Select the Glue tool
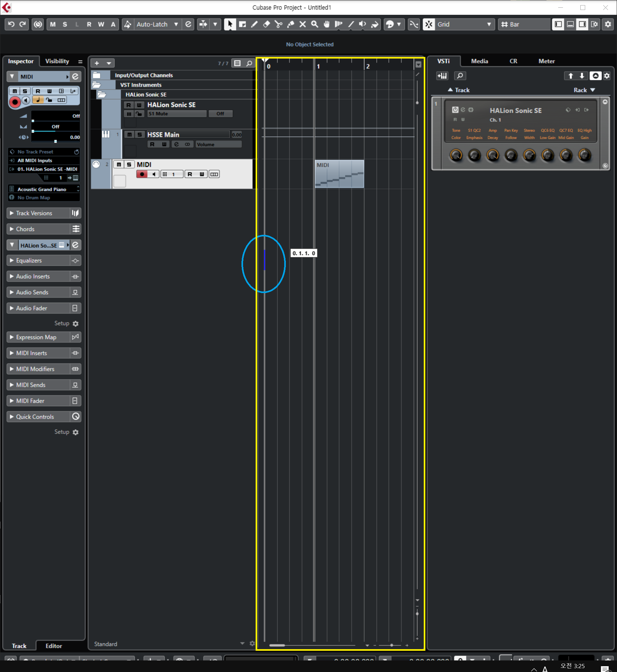 point(290,24)
